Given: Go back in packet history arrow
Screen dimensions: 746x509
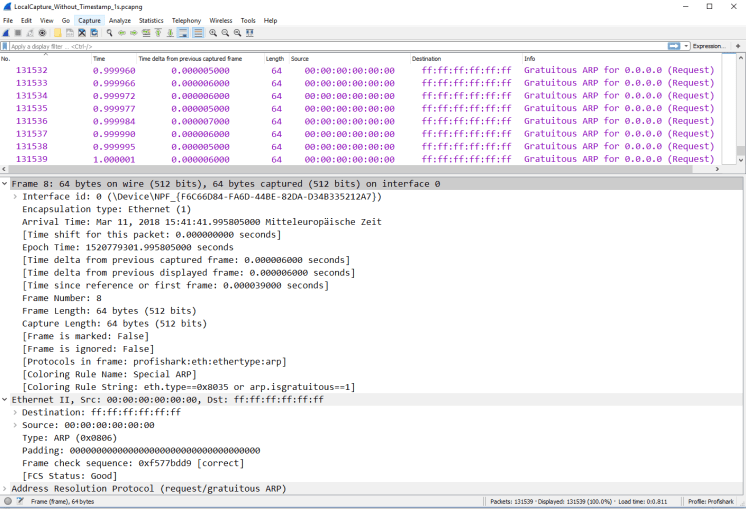Looking at the screenshot, I should (122, 33).
